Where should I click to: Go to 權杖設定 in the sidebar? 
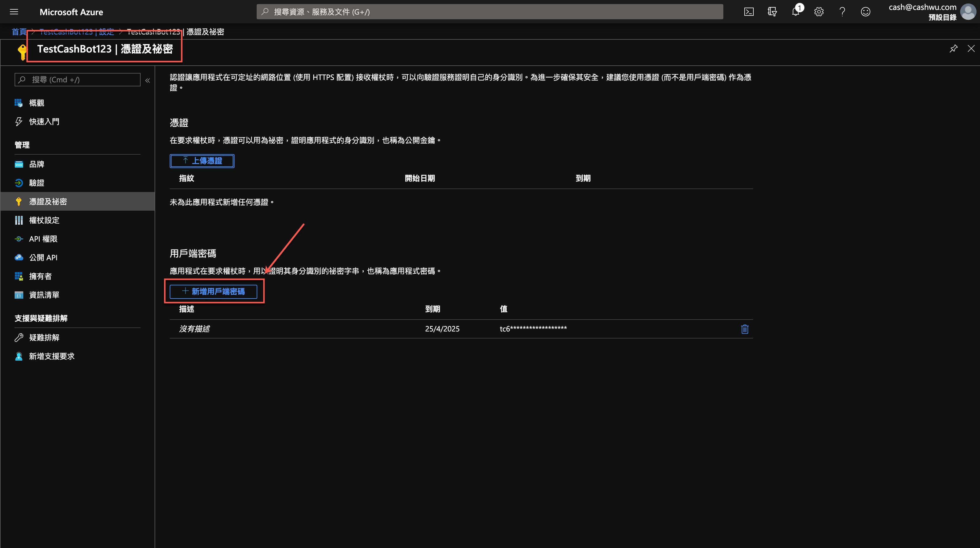pos(44,220)
